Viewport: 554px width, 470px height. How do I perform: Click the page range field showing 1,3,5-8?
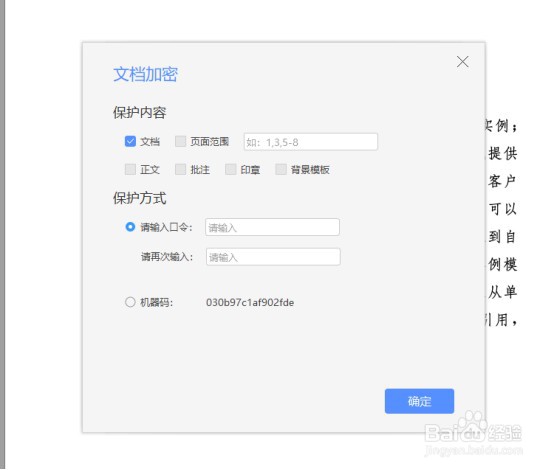[x=311, y=142]
